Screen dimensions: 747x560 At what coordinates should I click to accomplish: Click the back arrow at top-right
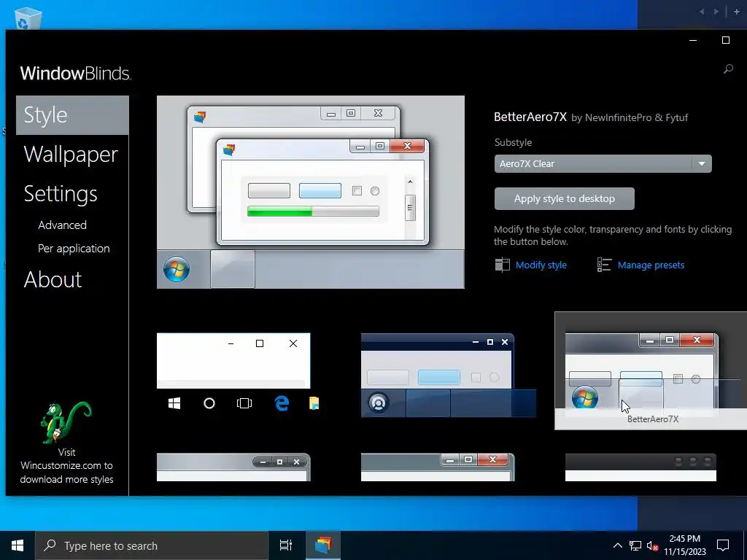(x=701, y=12)
